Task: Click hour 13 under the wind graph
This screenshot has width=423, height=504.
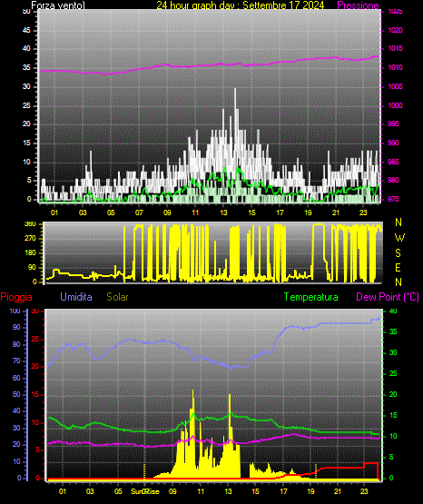Action: 223,212
